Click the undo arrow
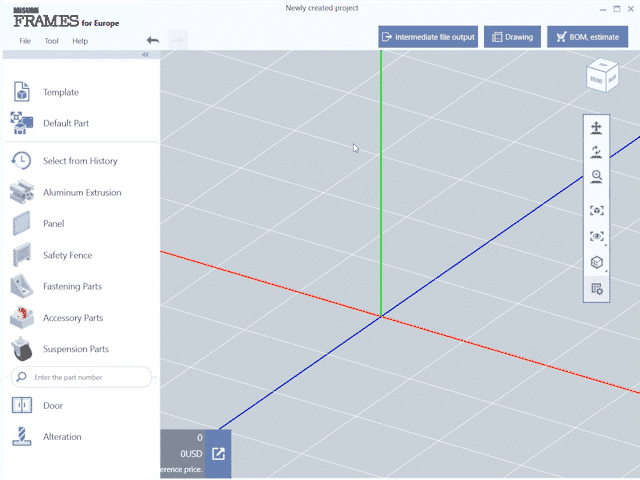 (153, 41)
